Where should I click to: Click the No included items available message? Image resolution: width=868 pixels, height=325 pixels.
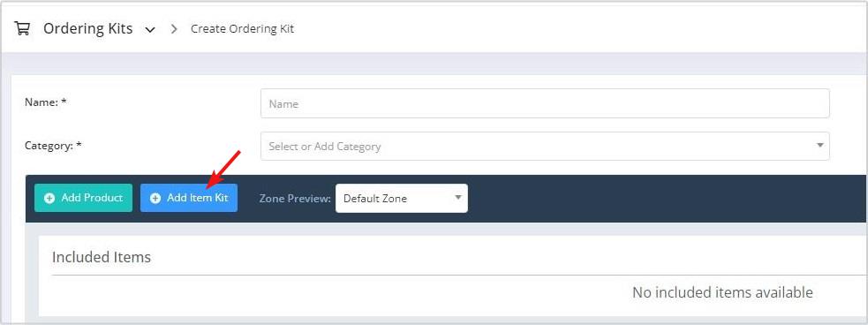click(722, 291)
